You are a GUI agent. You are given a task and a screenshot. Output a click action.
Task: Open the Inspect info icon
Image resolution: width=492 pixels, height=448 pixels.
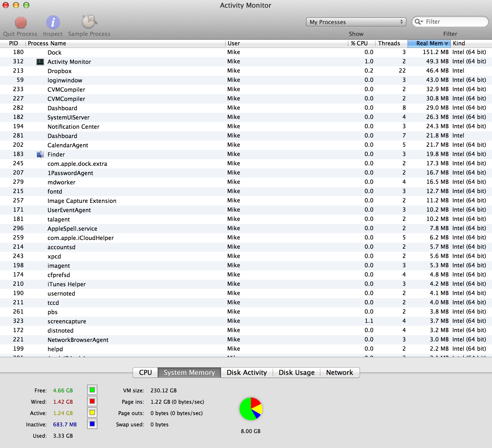pyautogui.click(x=53, y=22)
